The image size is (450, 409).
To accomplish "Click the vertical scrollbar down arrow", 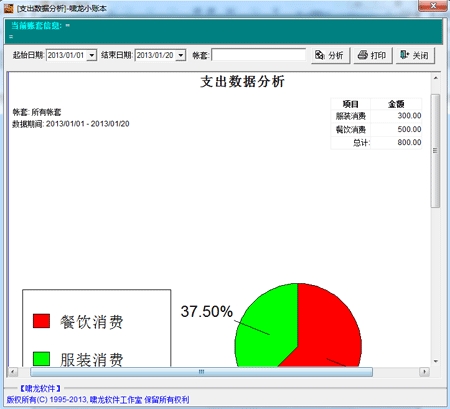I will (x=435, y=361).
